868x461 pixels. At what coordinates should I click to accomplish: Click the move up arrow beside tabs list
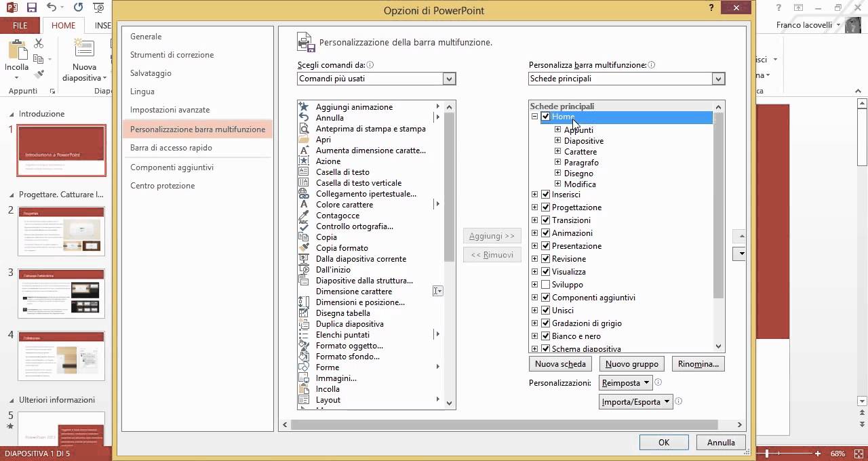(x=740, y=237)
